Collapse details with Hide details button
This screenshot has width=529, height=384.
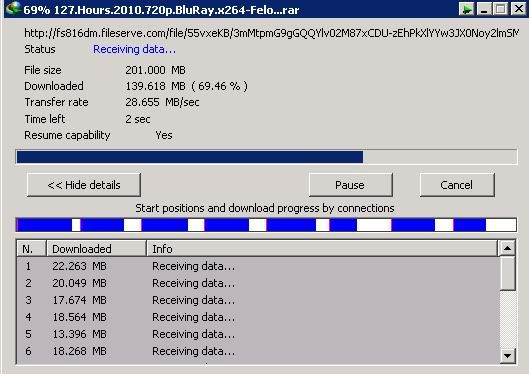point(84,185)
